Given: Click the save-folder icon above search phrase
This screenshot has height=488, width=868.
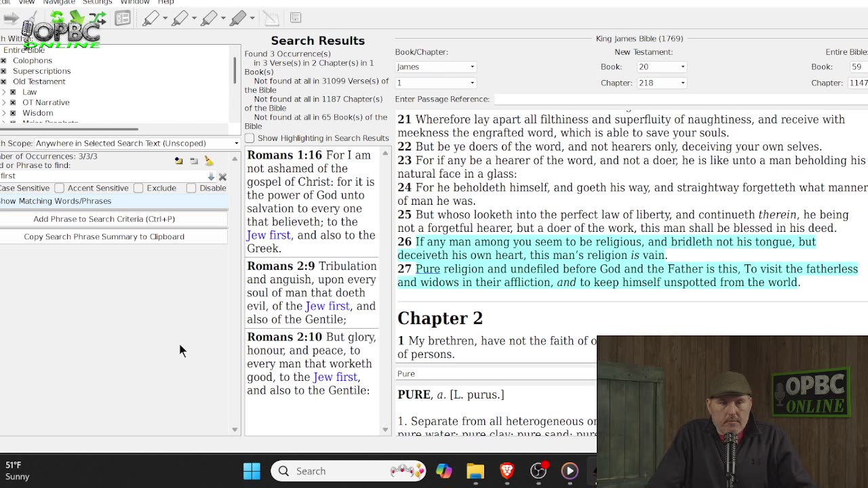Looking at the screenshot, I should 194,161.
